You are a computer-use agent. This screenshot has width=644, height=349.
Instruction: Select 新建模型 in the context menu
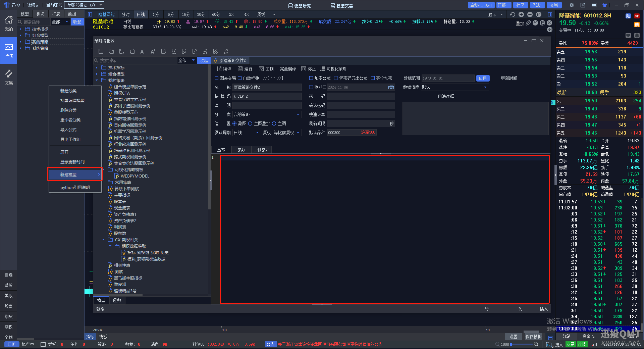[x=75, y=174]
